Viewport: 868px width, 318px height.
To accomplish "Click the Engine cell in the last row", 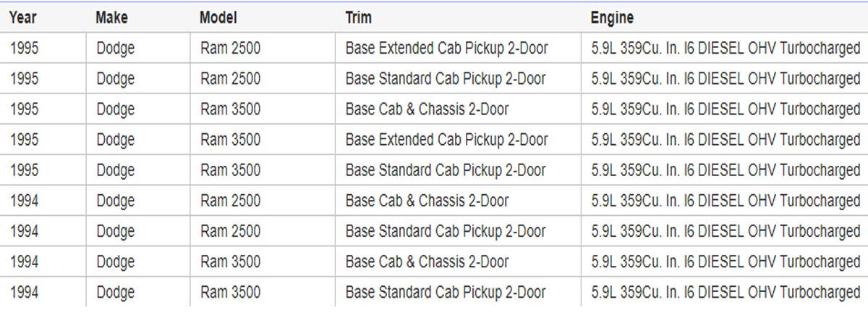I will point(726,292).
